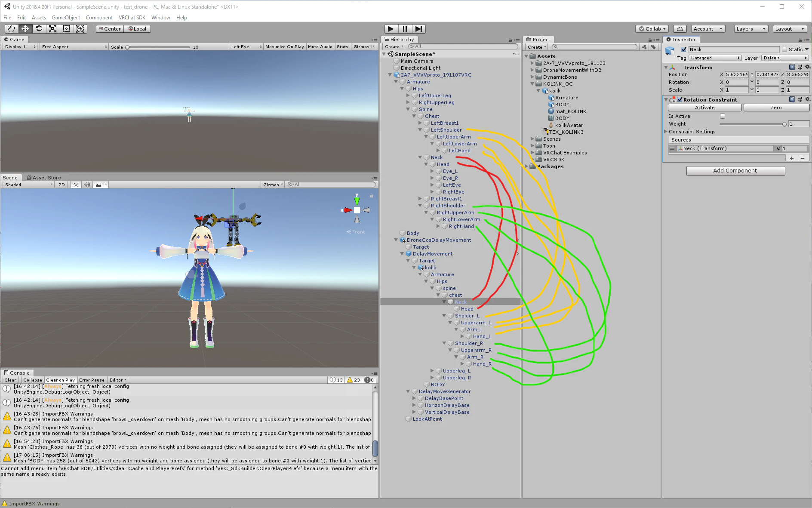The width and height of the screenshot is (812, 508).
Task: Click the Hierarchy search field
Action: coord(462,46)
